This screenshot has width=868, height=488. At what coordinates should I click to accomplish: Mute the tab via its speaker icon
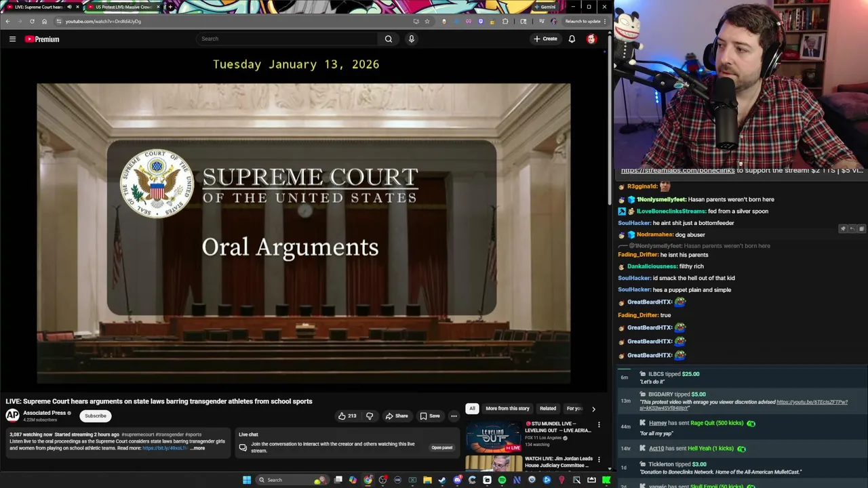(69, 7)
